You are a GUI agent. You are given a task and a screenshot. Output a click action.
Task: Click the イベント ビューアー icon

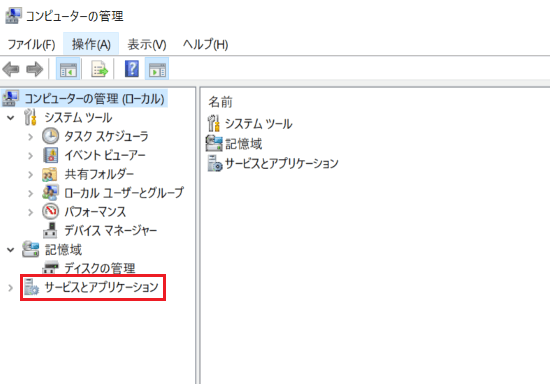click(51, 155)
